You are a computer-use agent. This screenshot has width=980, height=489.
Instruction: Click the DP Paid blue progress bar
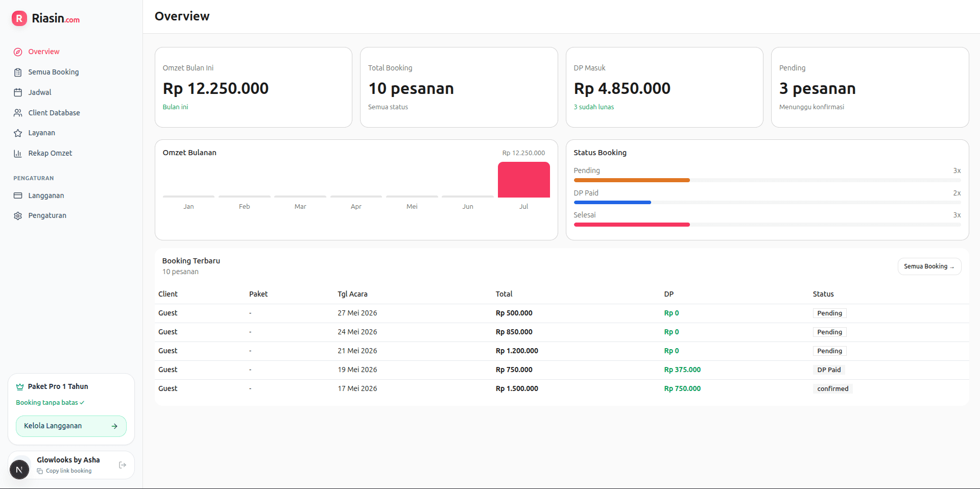[x=612, y=203]
